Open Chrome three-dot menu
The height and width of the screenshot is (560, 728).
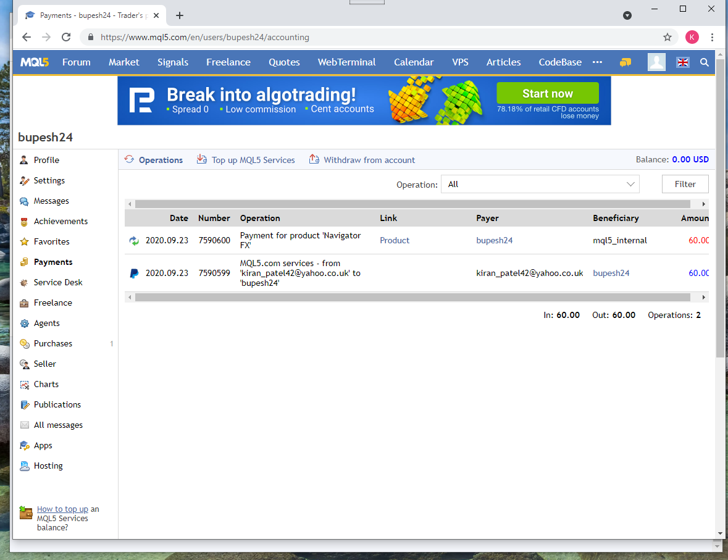pos(712,37)
